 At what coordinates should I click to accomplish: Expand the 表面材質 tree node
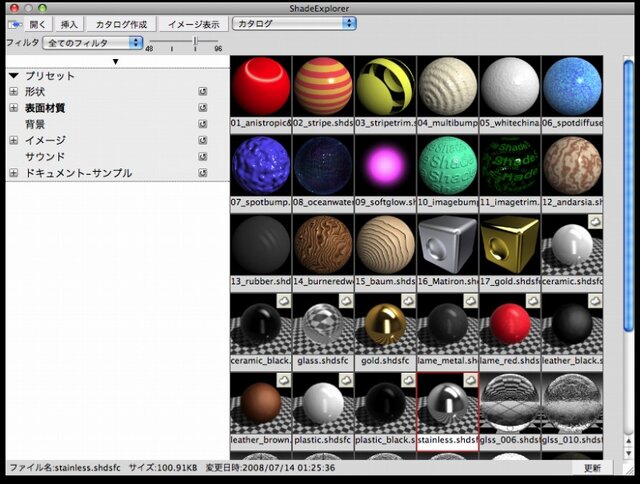click(x=13, y=108)
